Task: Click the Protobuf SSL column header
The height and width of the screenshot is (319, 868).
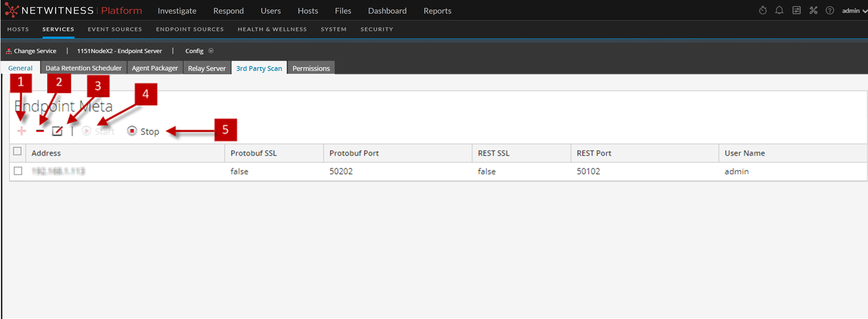Action: click(x=274, y=153)
